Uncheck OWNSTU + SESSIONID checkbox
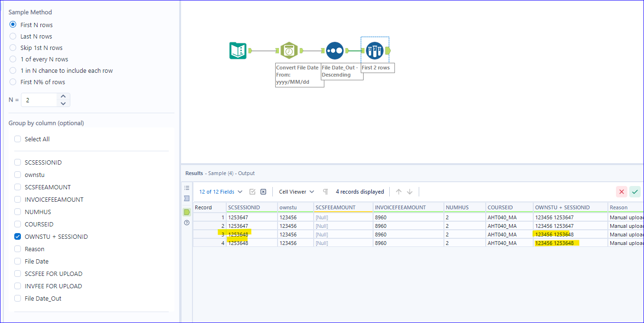This screenshot has height=323, width=644. 18,236
